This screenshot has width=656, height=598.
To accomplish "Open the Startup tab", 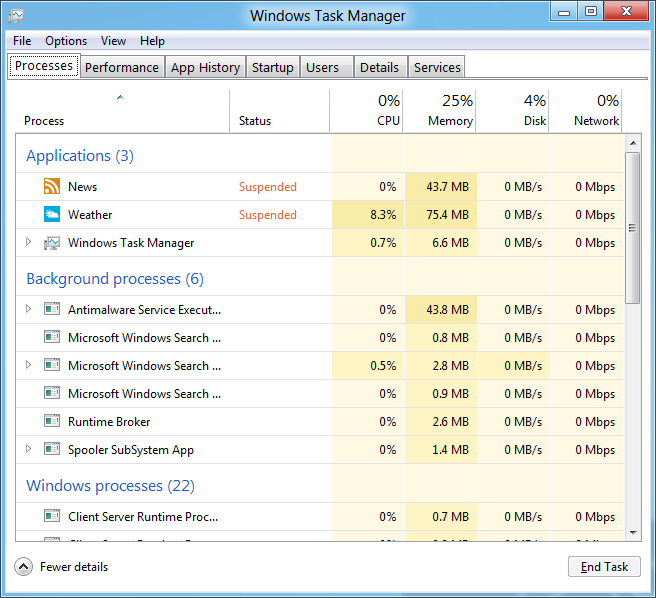I will (x=273, y=67).
